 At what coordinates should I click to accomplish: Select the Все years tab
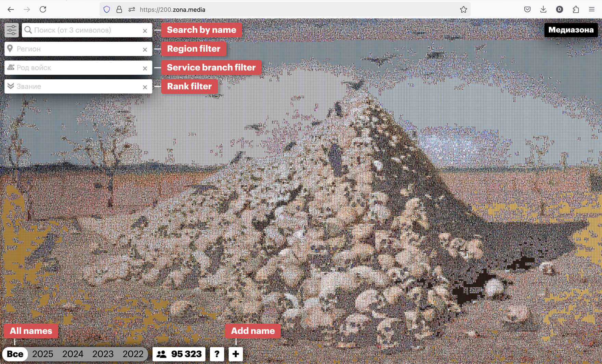15,354
